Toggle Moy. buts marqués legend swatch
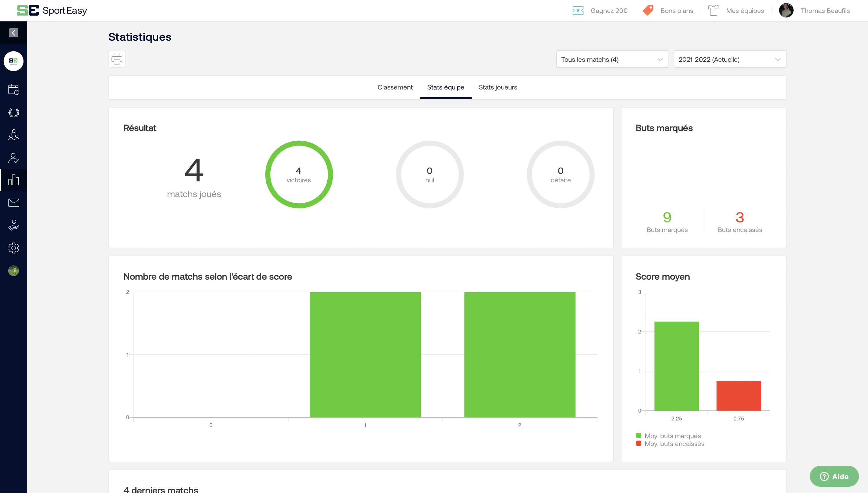 pos(638,435)
